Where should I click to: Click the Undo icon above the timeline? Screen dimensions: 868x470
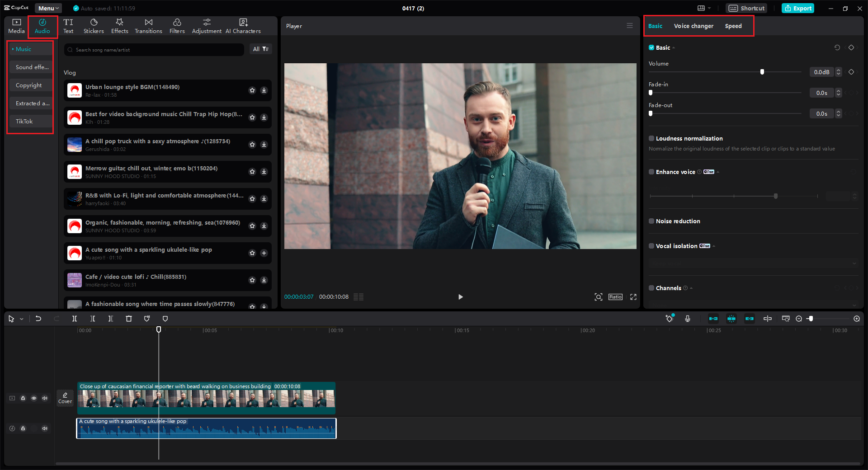[x=38, y=319]
